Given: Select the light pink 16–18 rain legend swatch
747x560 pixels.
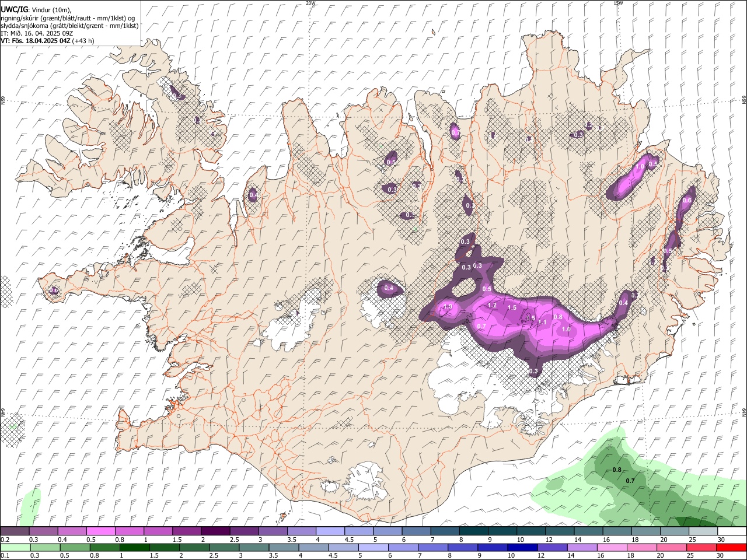Looking at the screenshot, I should [x=612, y=547].
